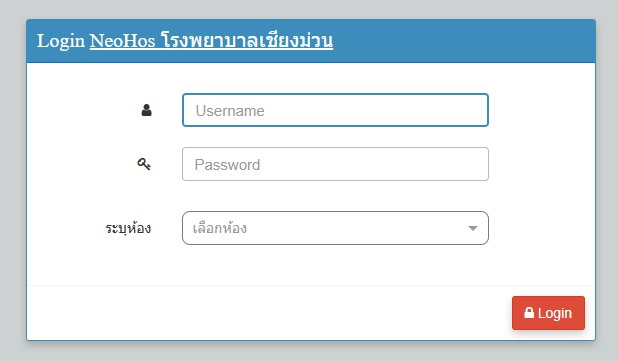Submit with the red Login button
618x361 pixels.
coord(548,313)
